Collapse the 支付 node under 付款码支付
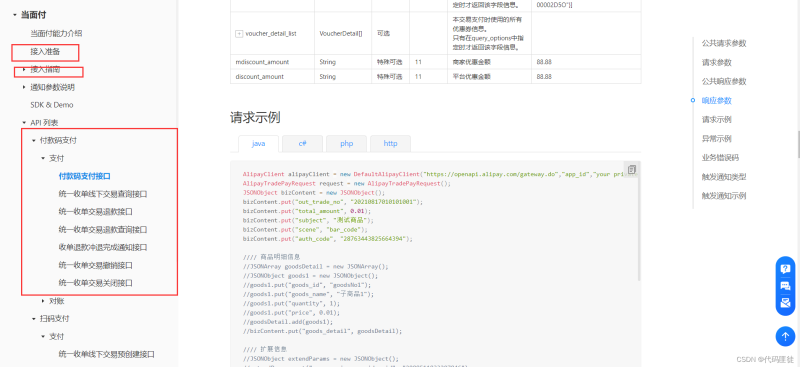The height and width of the screenshot is (367, 800). tap(43, 158)
